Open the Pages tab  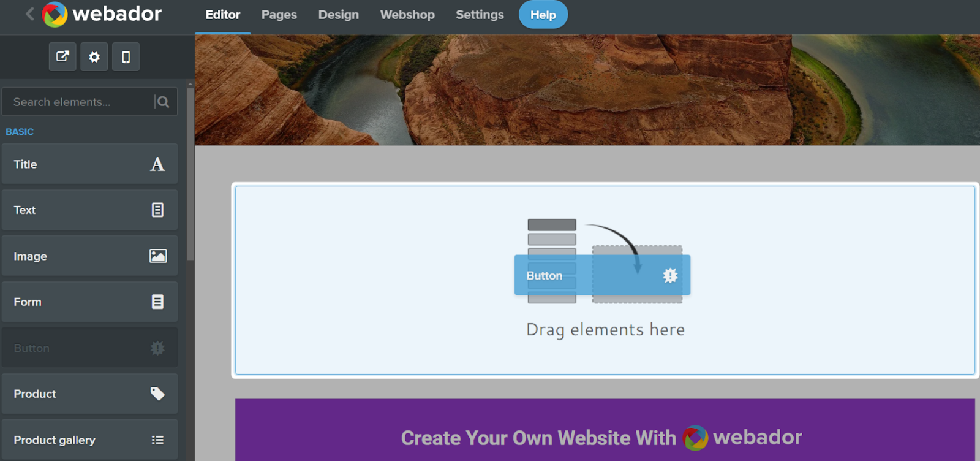tap(279, 15)
